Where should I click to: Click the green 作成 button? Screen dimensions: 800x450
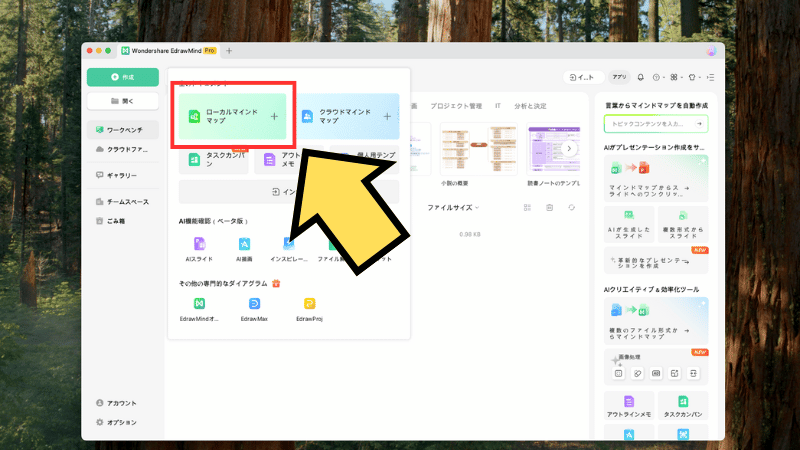[122, 77]
